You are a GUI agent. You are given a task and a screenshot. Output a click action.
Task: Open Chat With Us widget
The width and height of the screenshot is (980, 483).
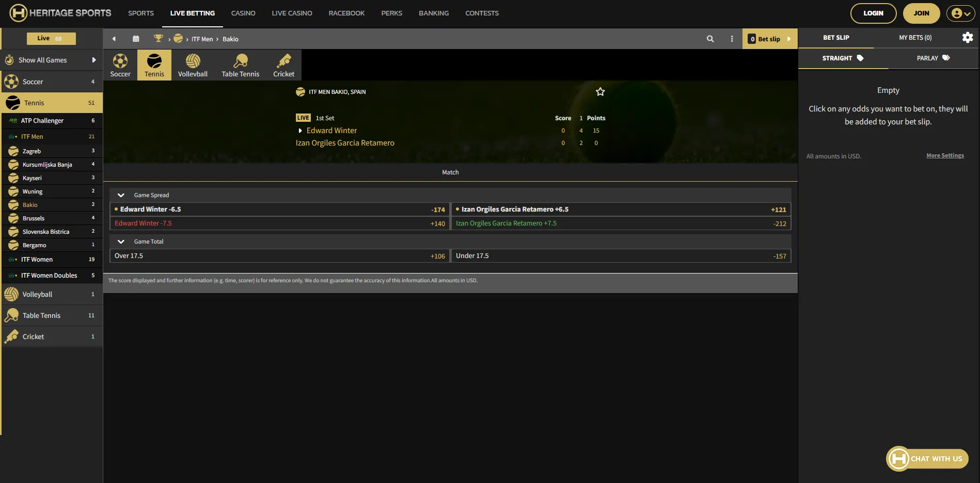927,459
